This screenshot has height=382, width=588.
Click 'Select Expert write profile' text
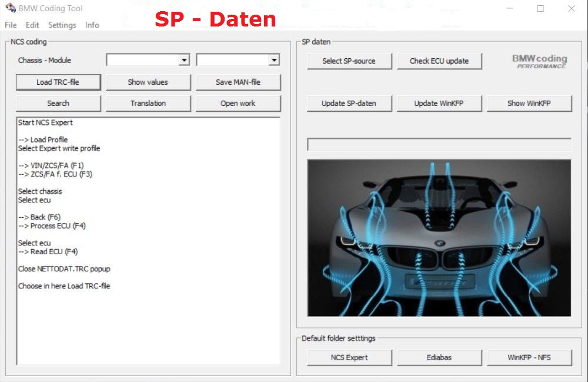59,148
